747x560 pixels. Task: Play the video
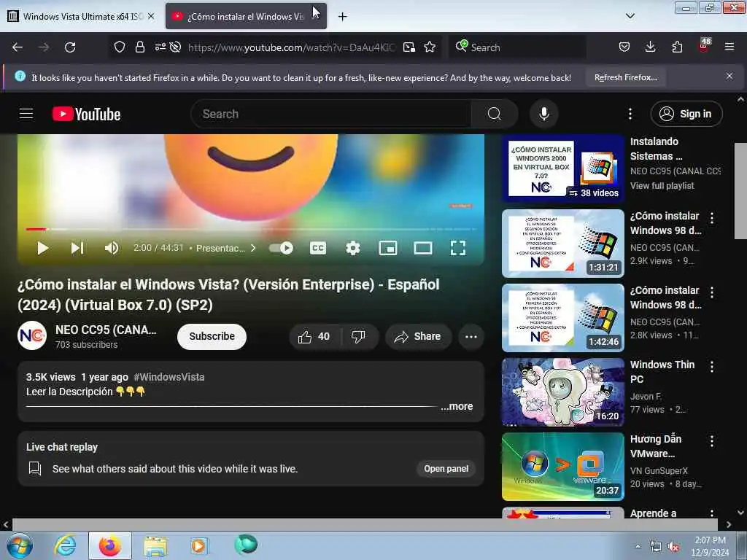pyautogui.click(x=42, y=248)
